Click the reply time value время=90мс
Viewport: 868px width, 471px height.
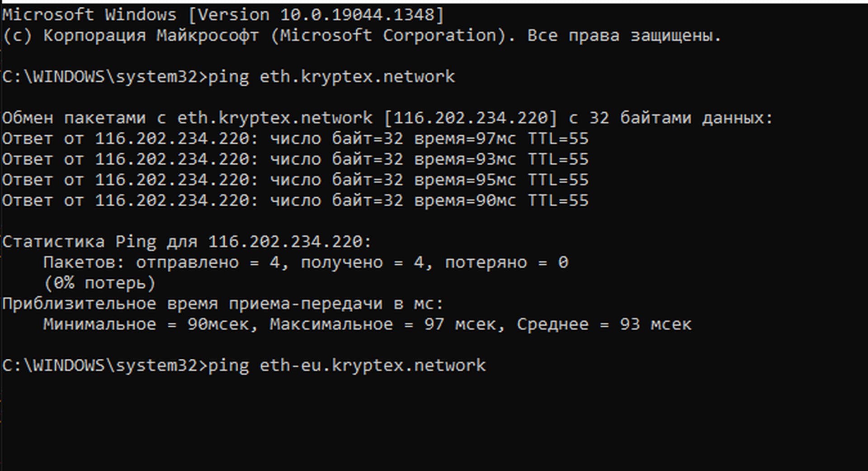pyautogui.click(x=465, y=201)
